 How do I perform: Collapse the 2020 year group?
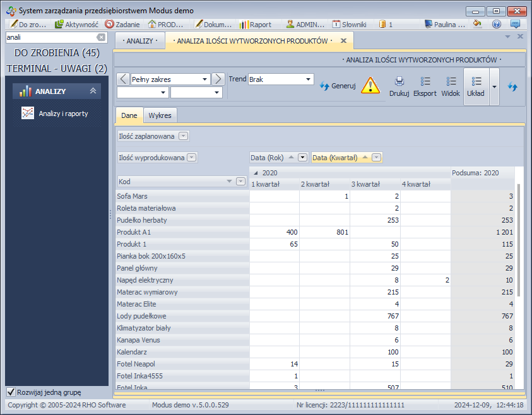256,173
